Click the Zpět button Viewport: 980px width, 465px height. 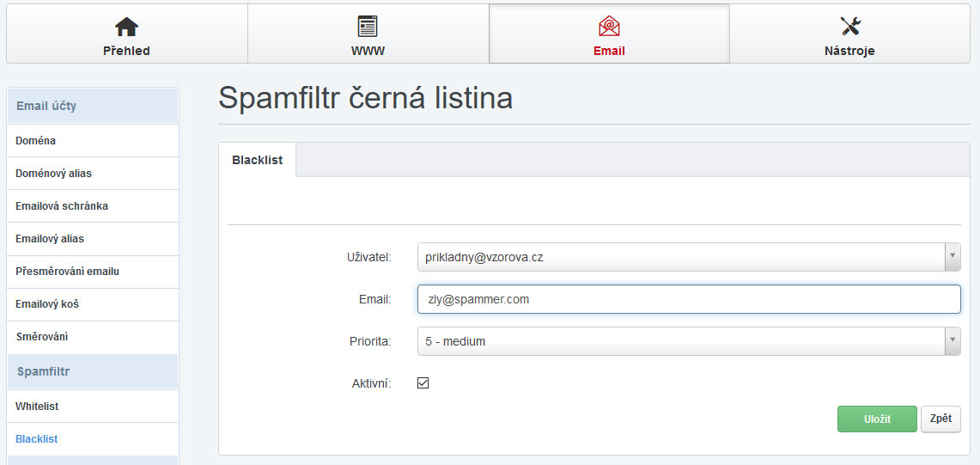click(940, 419)
